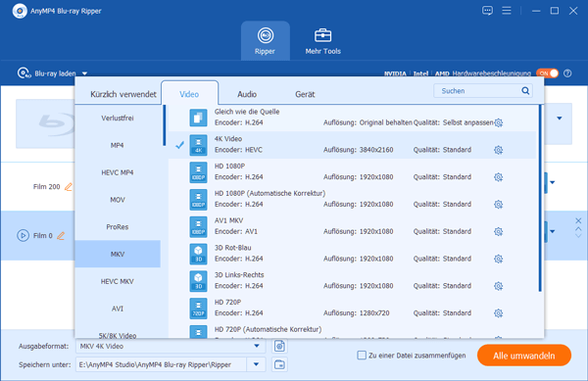Expand the Blu-ray disc title dropdown arrow
Viewport: 588px width, 381px height.
click(560, 119)
